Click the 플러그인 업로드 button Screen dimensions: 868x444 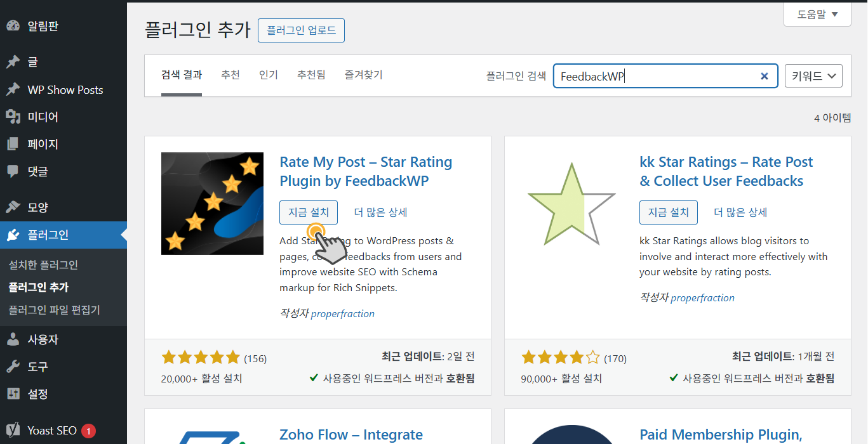[301, 30]
